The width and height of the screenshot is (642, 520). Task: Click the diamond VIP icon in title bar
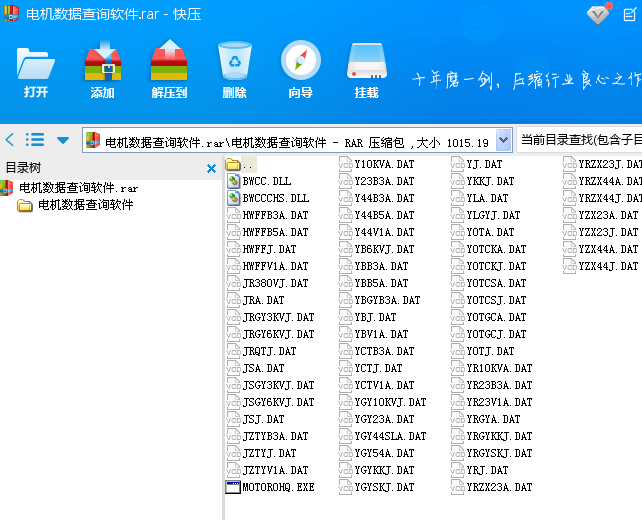597,15
